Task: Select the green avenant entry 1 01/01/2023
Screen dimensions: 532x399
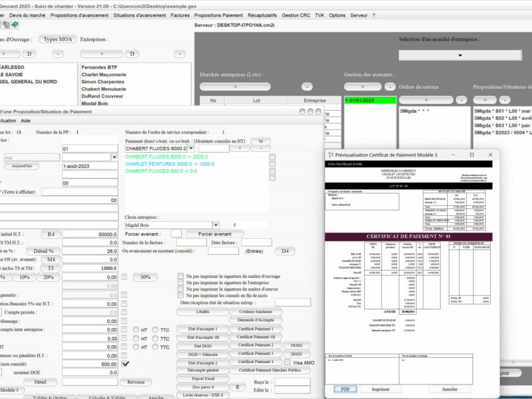Action: 370,101
